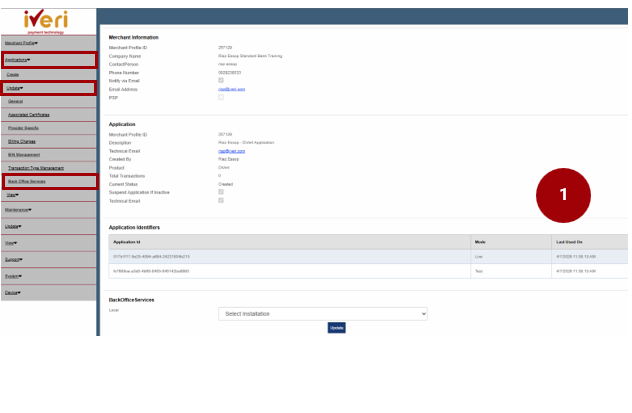Click the Application Id column header
Image resolution: width=632 pixels, height=413 pixels.
click(x=127, y=242)
